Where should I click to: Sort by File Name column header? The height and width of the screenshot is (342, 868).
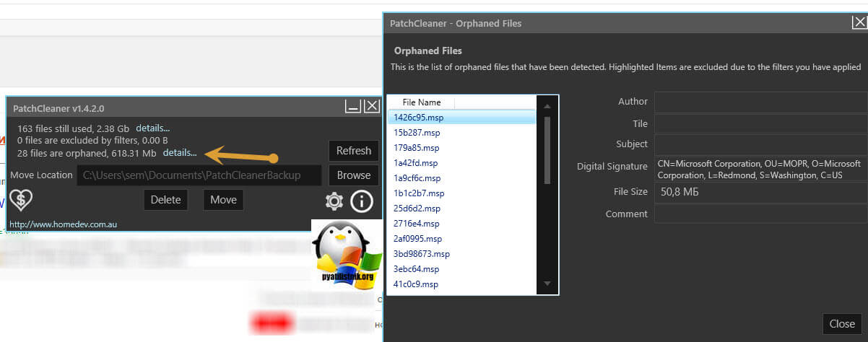click(x=422, y=102)
